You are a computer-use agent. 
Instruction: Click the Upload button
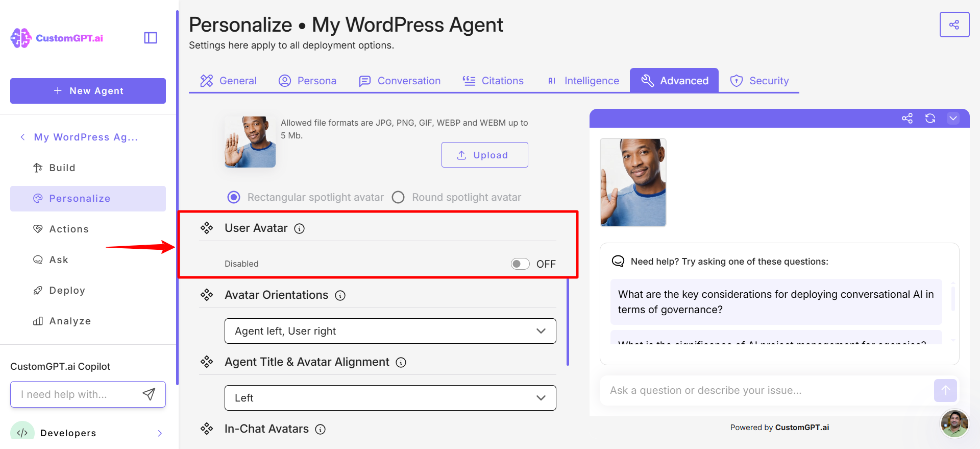485,155
